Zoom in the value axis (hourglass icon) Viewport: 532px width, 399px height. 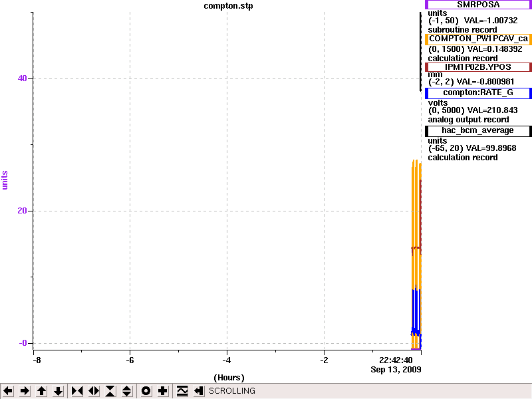[110, 391]
